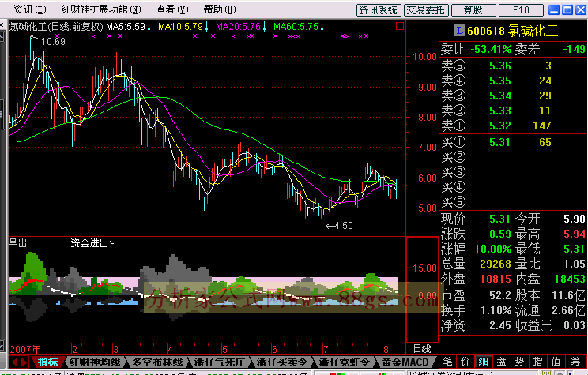Screen dimensions: 588x375
Task: Click the 卖① price 5.32
Action: (x=499, y=126)
